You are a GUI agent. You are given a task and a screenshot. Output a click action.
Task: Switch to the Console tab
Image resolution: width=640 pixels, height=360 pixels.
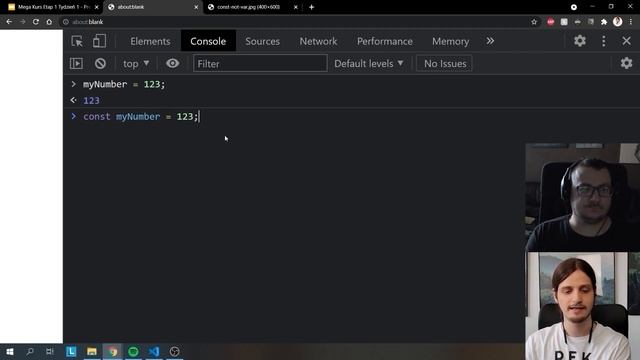208,41
